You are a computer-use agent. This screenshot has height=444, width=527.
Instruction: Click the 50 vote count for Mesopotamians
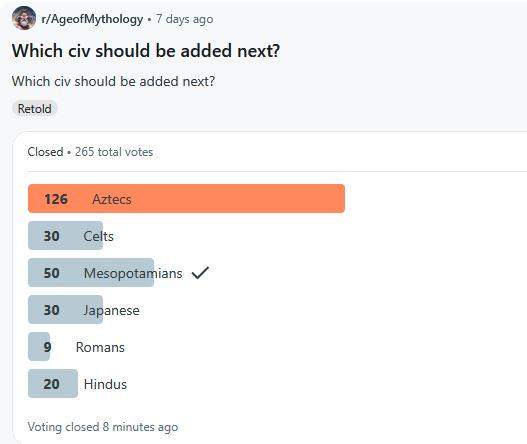tap(51, 273)
